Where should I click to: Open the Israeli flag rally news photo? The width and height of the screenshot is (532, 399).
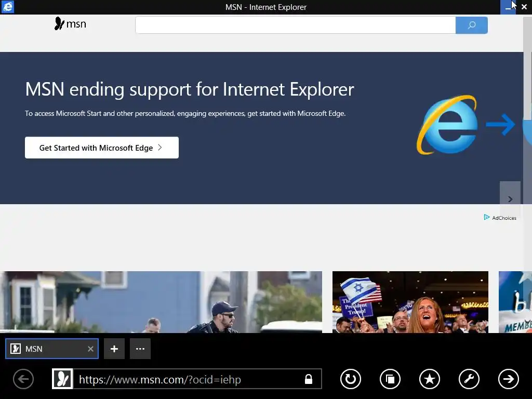[410, 302]
